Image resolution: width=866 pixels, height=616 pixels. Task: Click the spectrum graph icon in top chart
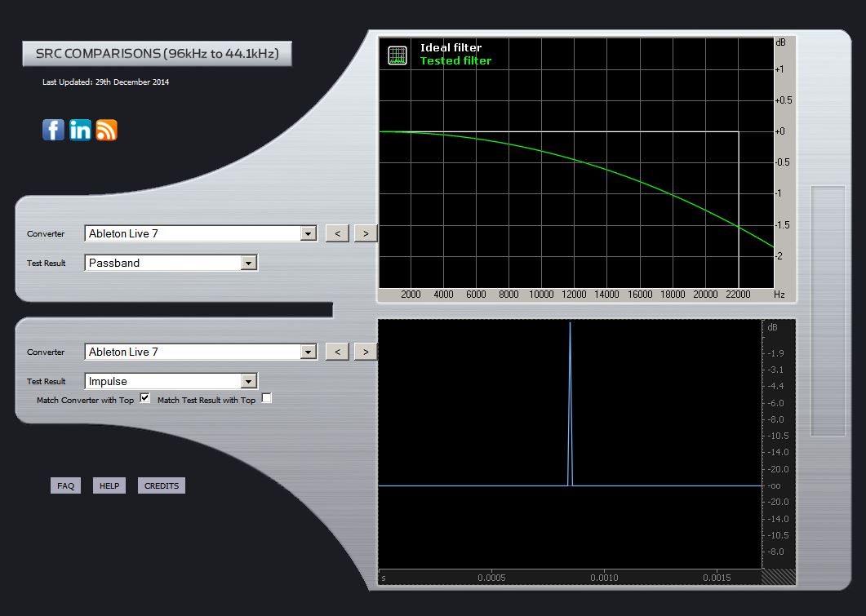pos(397,55)
